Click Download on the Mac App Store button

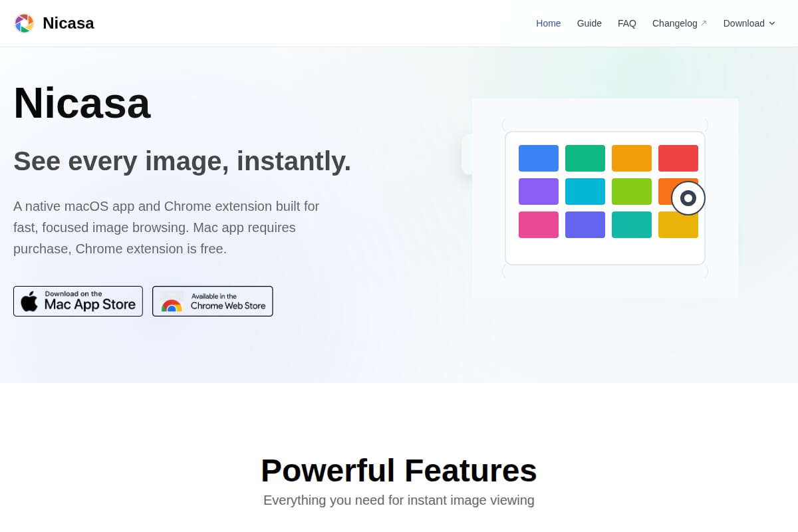coord(78,301)
